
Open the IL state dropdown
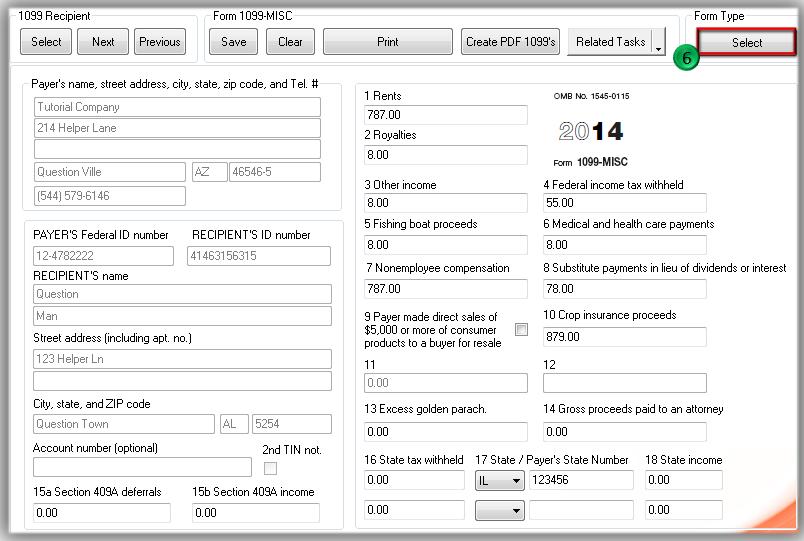tap(499, 480)
